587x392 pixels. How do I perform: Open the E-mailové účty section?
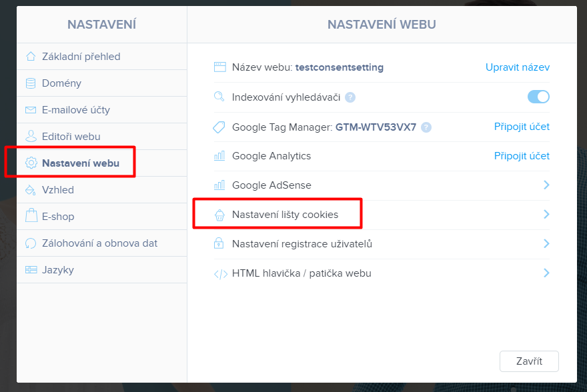point(102,110)
